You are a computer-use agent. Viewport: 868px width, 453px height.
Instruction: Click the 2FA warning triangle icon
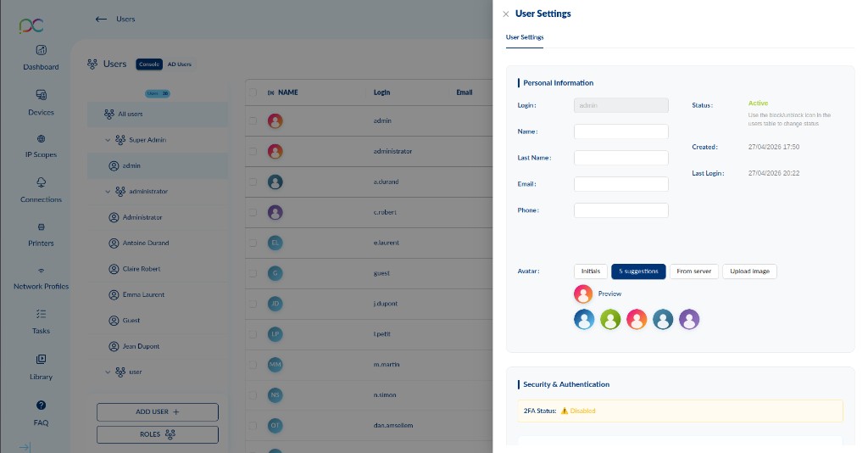pos(564,411)
